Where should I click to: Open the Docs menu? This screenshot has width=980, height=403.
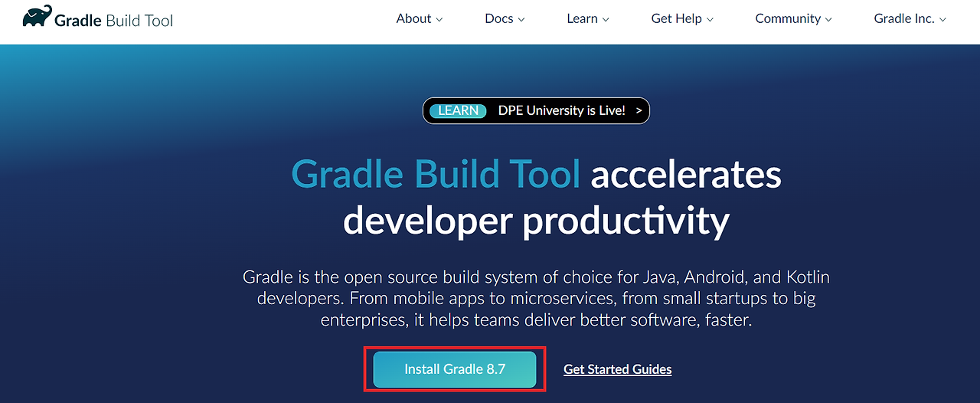point(505,18)
